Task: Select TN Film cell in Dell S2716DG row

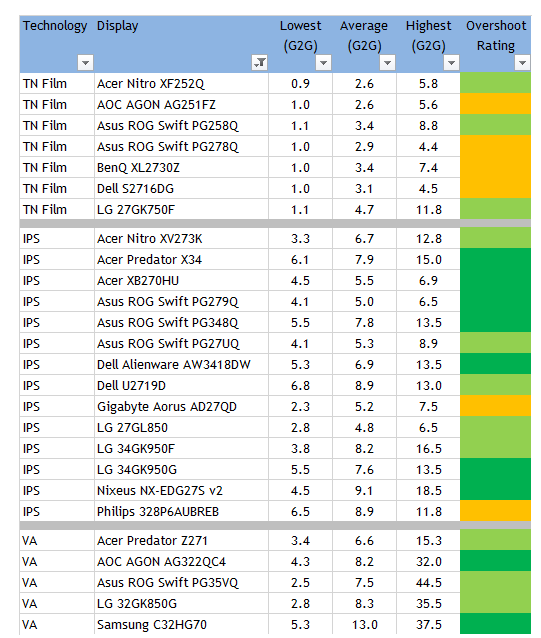Action: pyautogui.click(x=57, y=189)
